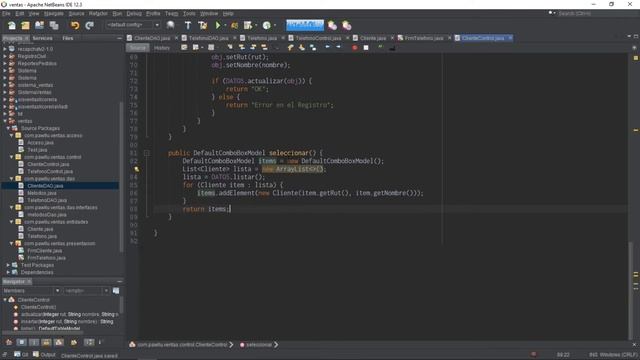Select FrmCliente.java in the project tree
This screenshot has width=640, height=360.
pos(44,251)
